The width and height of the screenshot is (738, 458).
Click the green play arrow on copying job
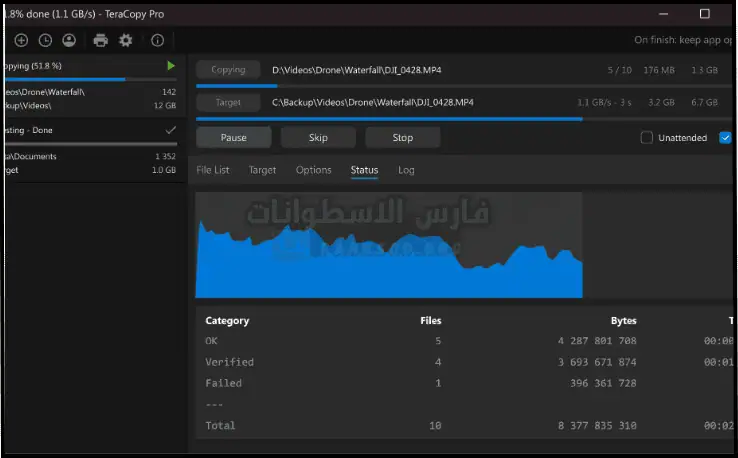(x=171, y=66)
